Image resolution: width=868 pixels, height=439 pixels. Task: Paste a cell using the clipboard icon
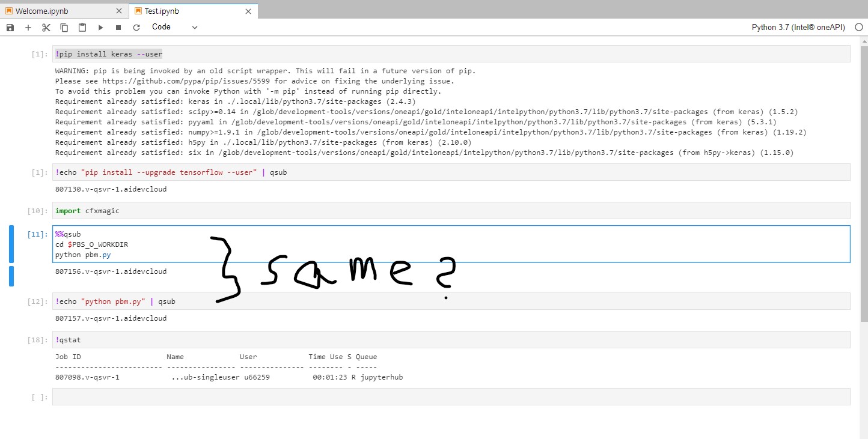click(82, 27)
